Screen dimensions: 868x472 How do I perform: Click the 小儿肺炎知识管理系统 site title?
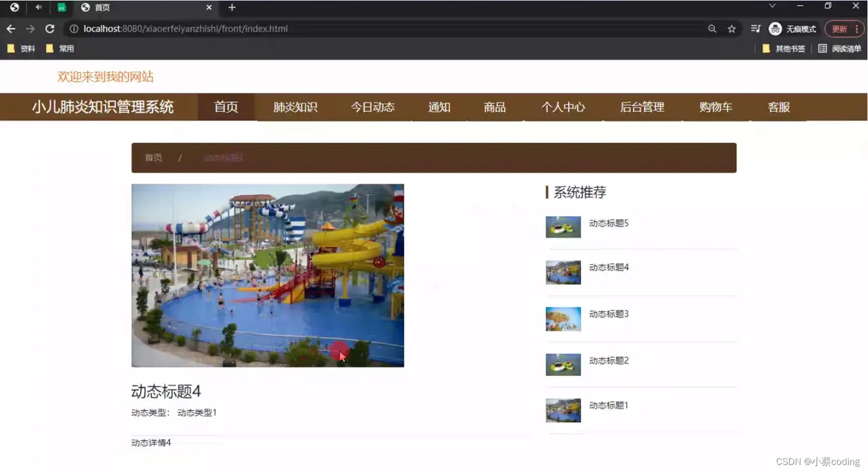coord(103,107)
